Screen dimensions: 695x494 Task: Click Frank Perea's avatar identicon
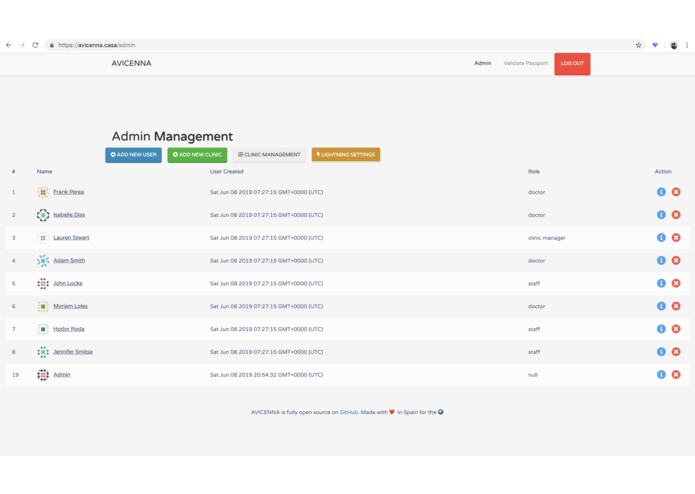(x=43, y=192)
